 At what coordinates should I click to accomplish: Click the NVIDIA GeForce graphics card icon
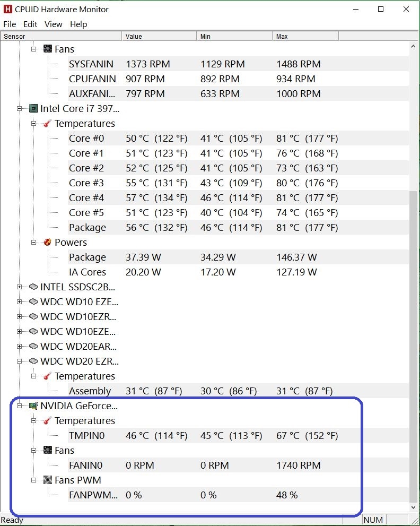click(33, 406)
